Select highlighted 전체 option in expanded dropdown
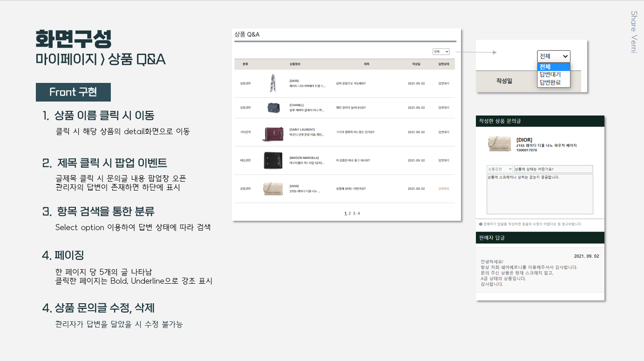The width and height of the screenshot is (644, 361). pos(553,67)
